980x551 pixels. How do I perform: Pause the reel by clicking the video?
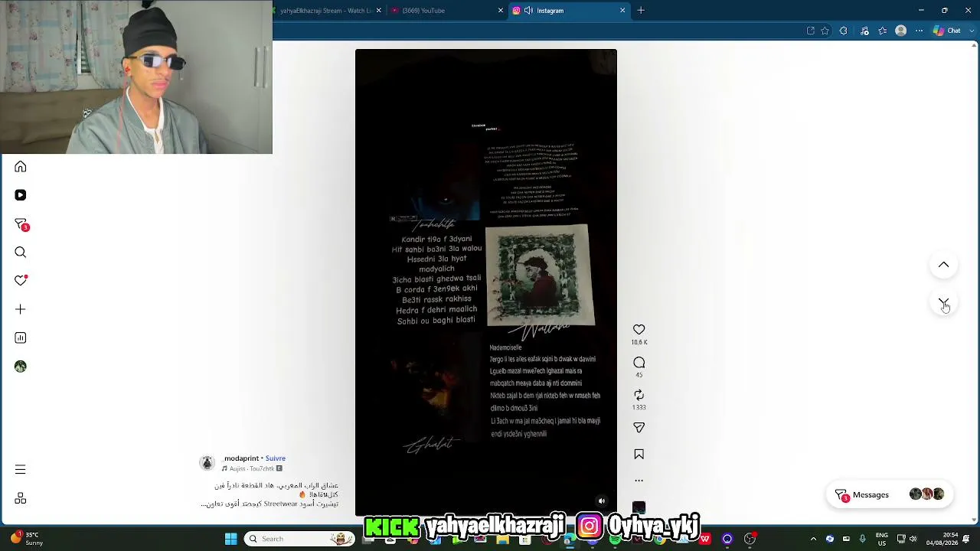[486, 282]
